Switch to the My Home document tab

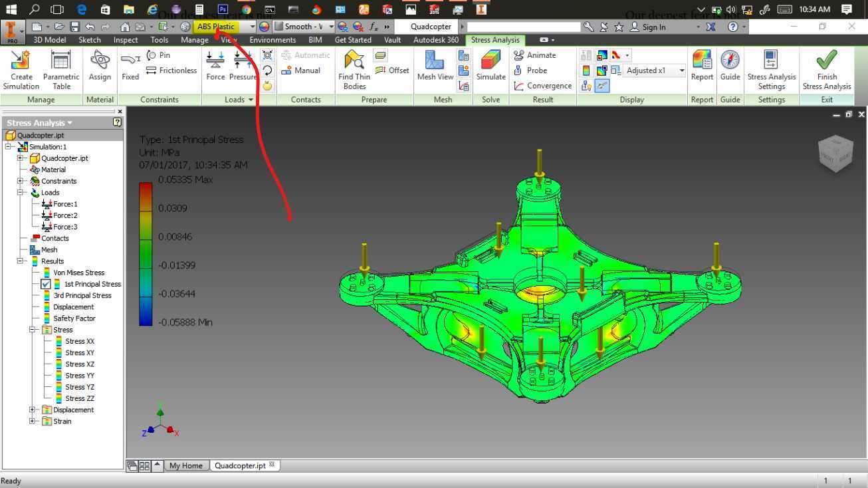(185, 465)
